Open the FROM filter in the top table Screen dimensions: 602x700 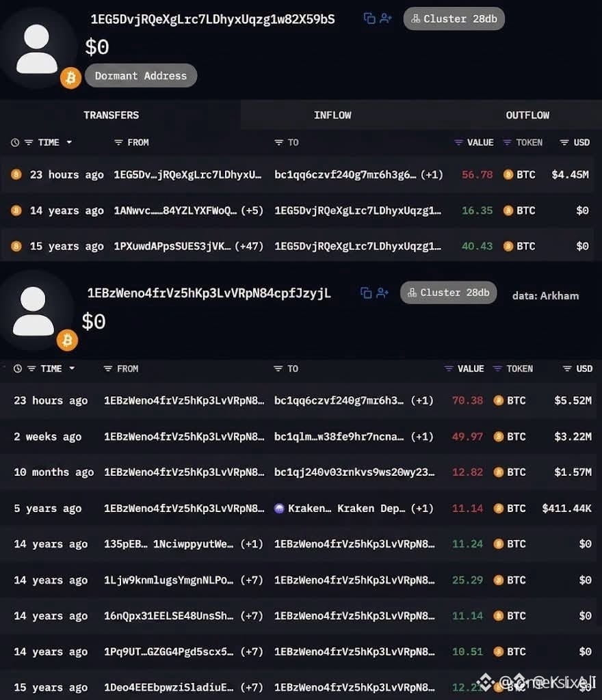tap(118, 142)
